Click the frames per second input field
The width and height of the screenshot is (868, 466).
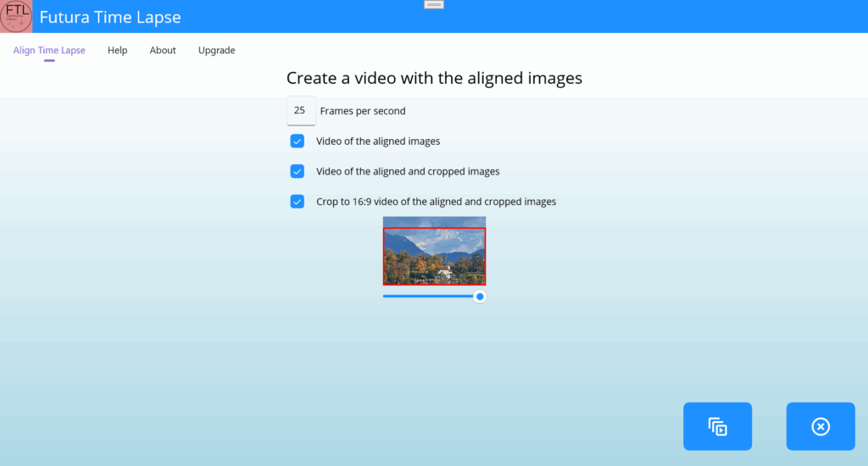point(300,111)
